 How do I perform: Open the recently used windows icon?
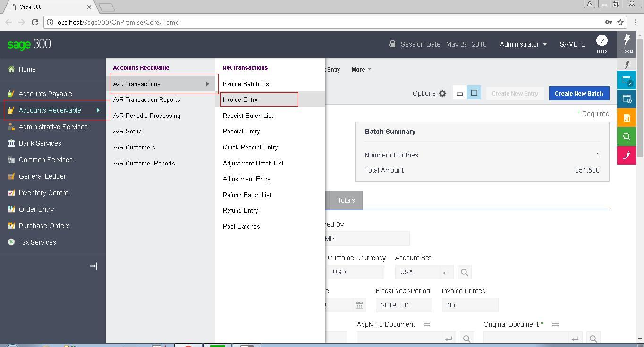[627, 99]
